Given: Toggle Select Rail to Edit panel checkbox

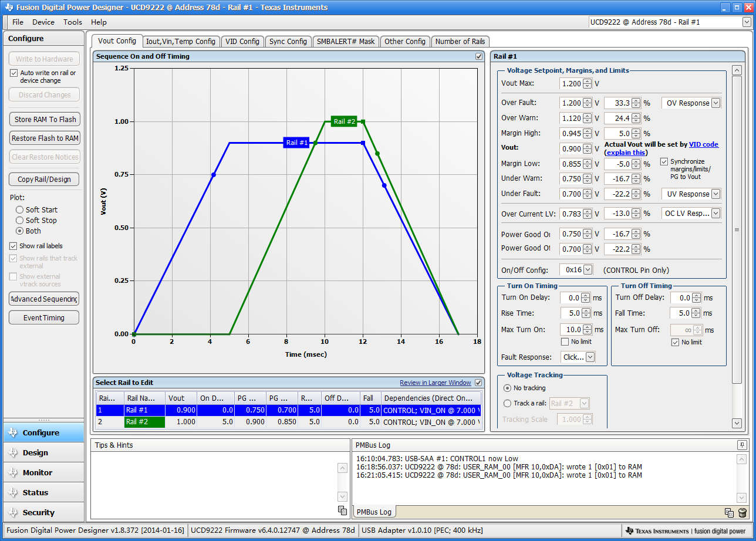Looking at the screenshot, I should (478, 383).
